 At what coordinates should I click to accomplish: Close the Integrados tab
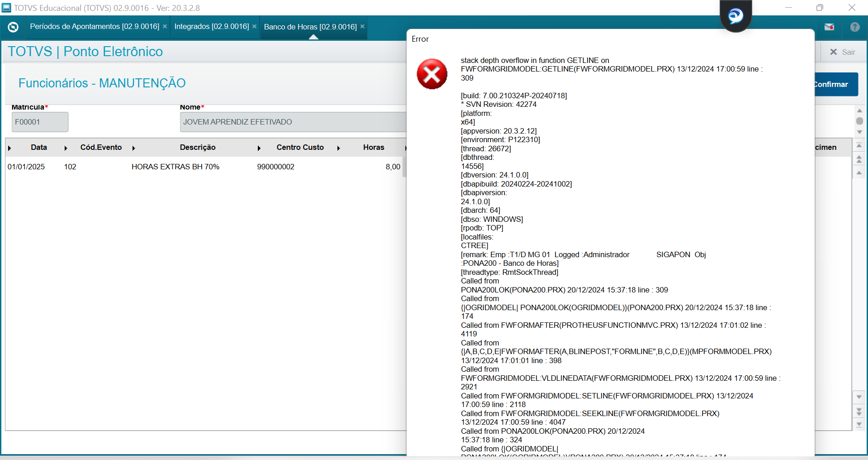coord(255,26)
